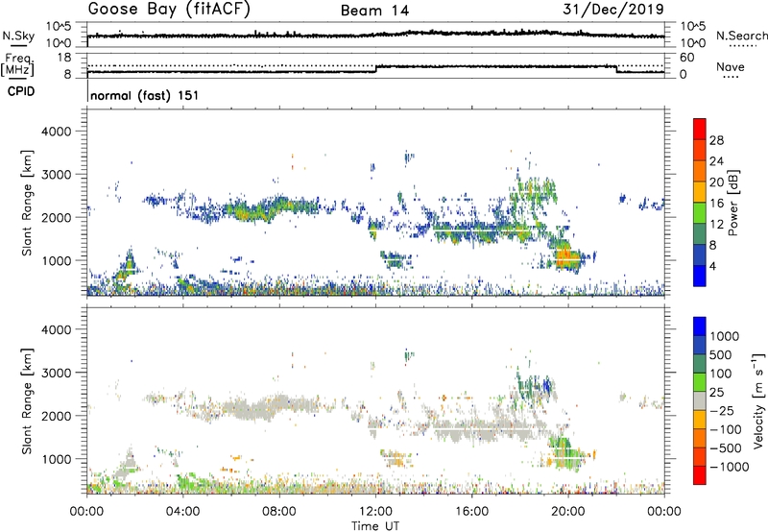Screen dimensions: 768x532
Task: Click the 'Freq. [MHz]' label
Action: pyautogui.click(x=17, y=64)
